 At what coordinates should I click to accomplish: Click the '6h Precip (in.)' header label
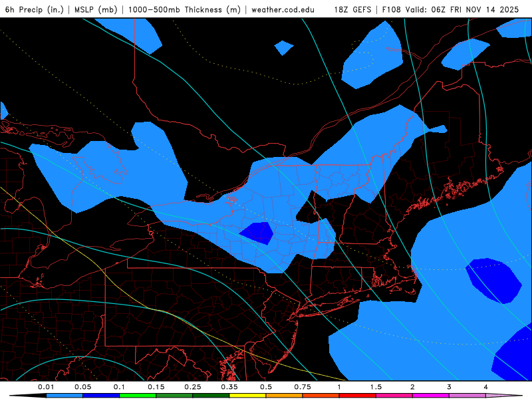click(x=35, y=9)
